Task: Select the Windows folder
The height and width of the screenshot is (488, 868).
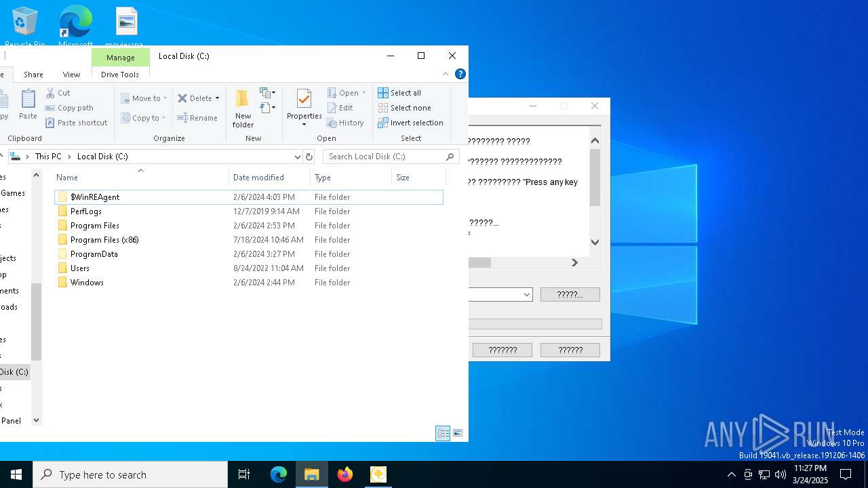Action: [x=249, y=283]
